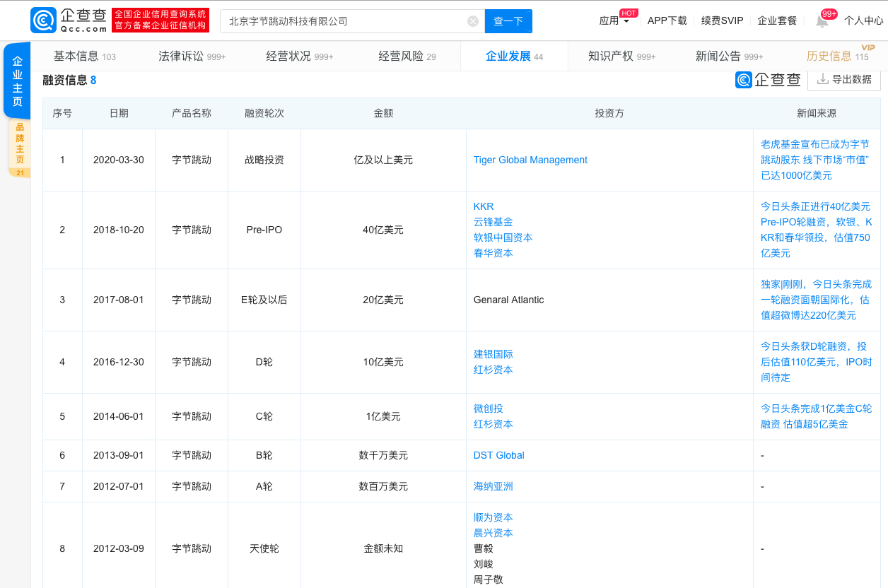Image resolution: width=888 pixels, height=588 pixels.
Task: Open the APP下载 menu item
Action: (667, 21)
